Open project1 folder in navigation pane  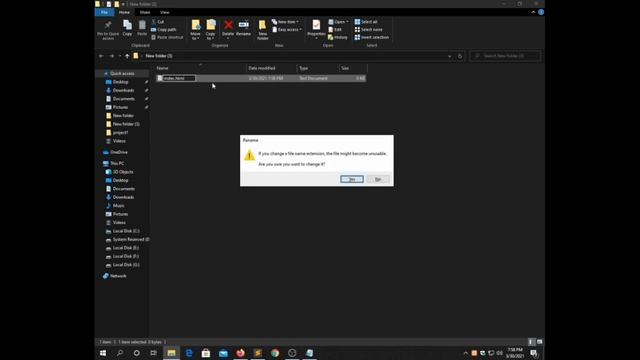[120, 133]
